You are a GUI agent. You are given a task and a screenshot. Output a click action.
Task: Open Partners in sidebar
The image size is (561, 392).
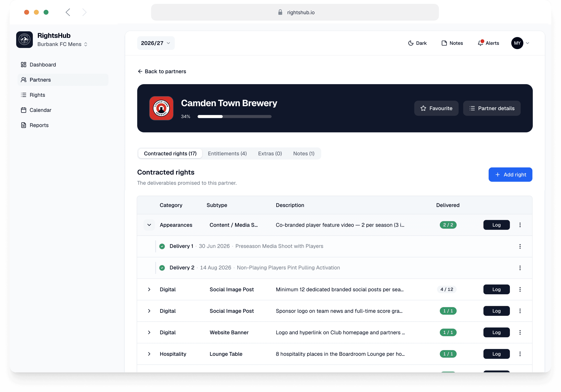coord(63,80)
